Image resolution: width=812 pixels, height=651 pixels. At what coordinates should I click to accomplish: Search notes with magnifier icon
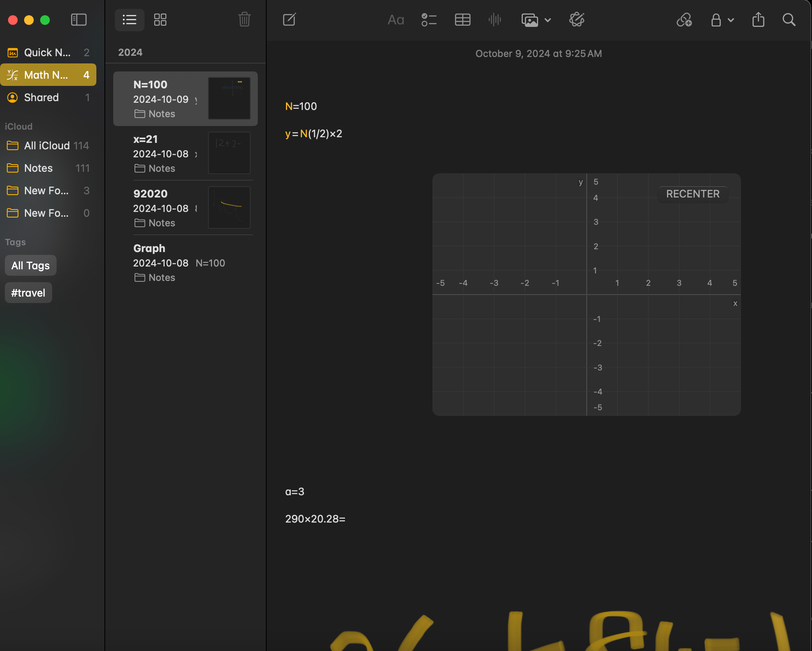pyautogui.click(x=789, y=20)
